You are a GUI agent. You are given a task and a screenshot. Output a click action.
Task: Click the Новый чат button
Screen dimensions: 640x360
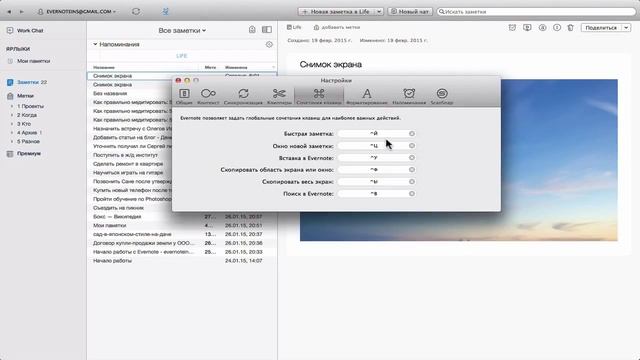(x=410, y=12)
